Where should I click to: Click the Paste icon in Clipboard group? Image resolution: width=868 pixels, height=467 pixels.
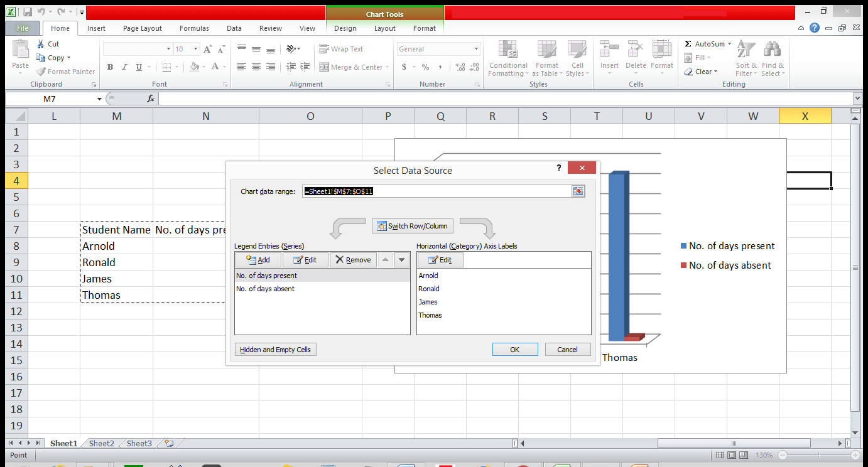pyautogui.click(x=20, y=50)
